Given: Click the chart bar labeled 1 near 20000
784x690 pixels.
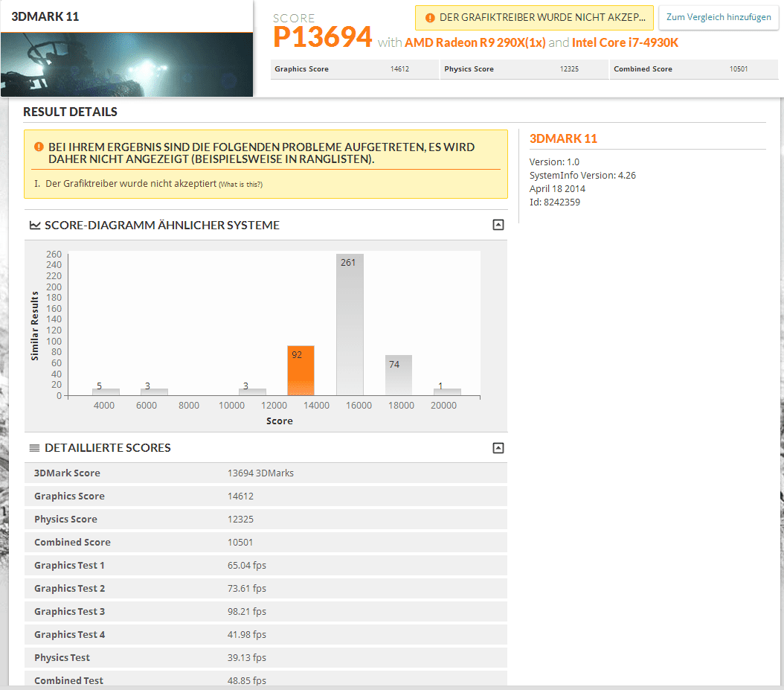Looking at the screenshot, I should 448,392.
